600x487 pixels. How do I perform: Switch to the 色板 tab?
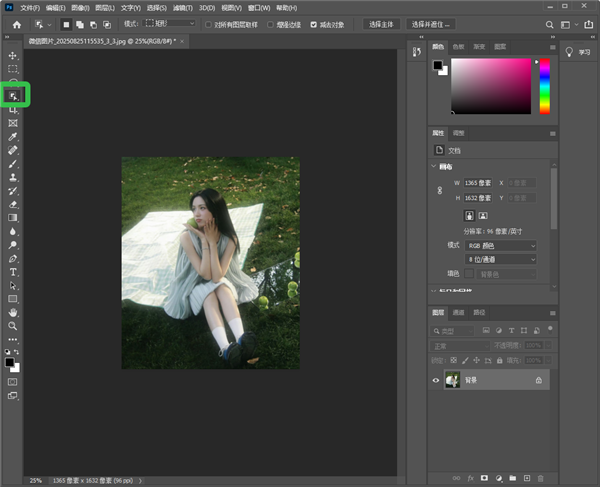point(459,46)
